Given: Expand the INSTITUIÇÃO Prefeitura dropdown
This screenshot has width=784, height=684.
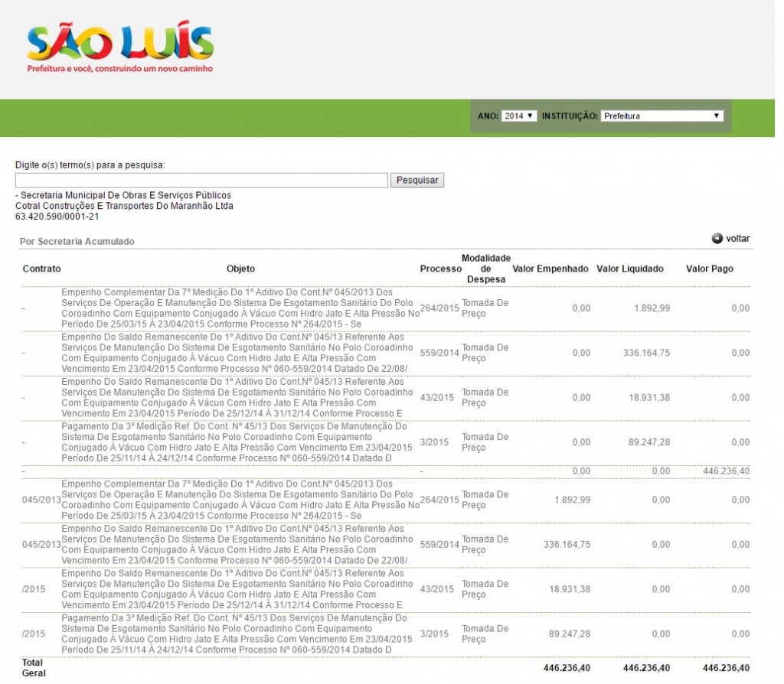Looking at the screenshot, I should pos(661,116).
